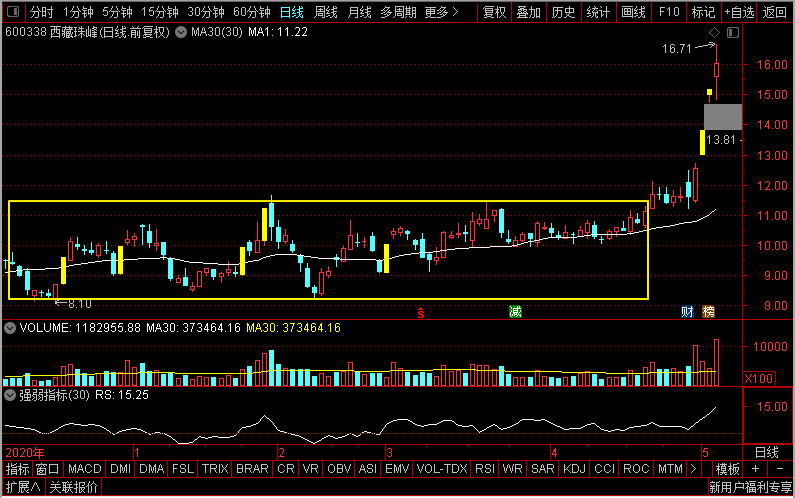795x498 pixels.
Task: Switch to the 周线 weekly tab
Action: point(326,12)
